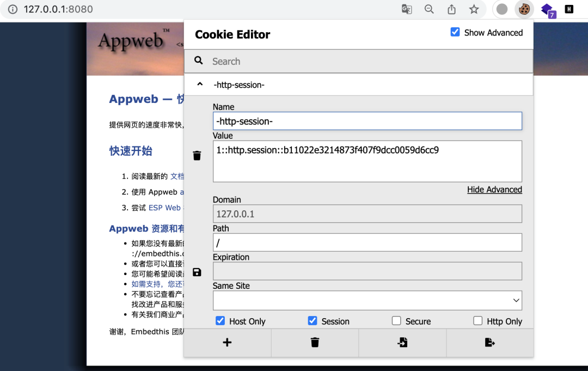Click into the cookie Value text area

(x=367, y=161)
